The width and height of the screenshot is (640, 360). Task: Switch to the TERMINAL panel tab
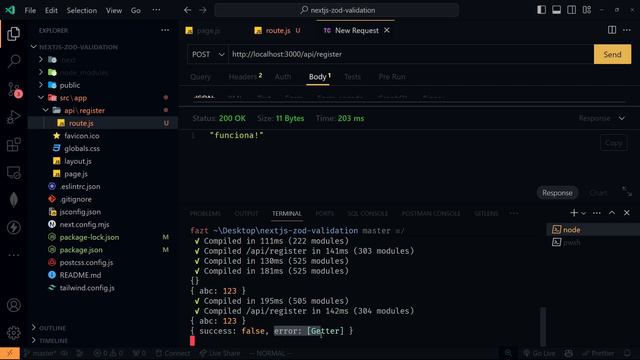287,213
